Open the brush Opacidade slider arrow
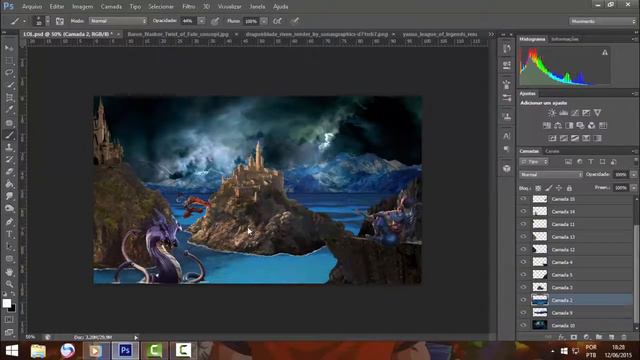Viewport: 640px width, 360px height. coord(201,21)
